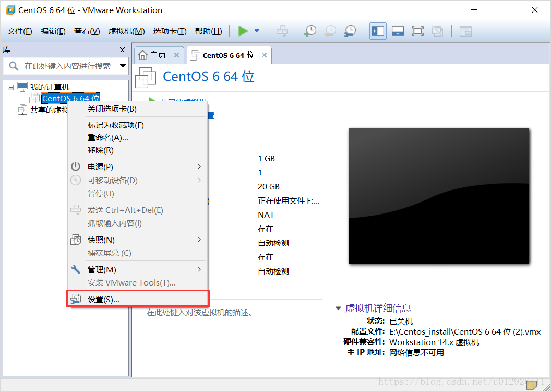Open the 管理(M) submenu
Viewport: 551px width, 392px height.
137,270
